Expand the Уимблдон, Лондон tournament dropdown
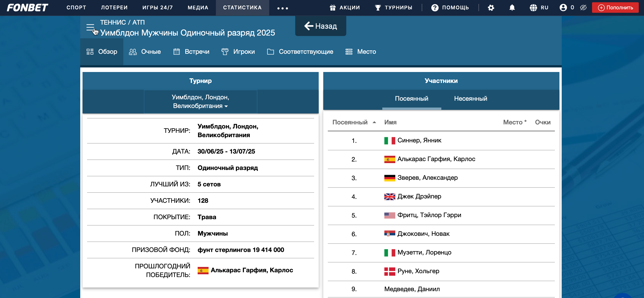The width and height of the screenshot is (644, 298). tap(201, 102)
